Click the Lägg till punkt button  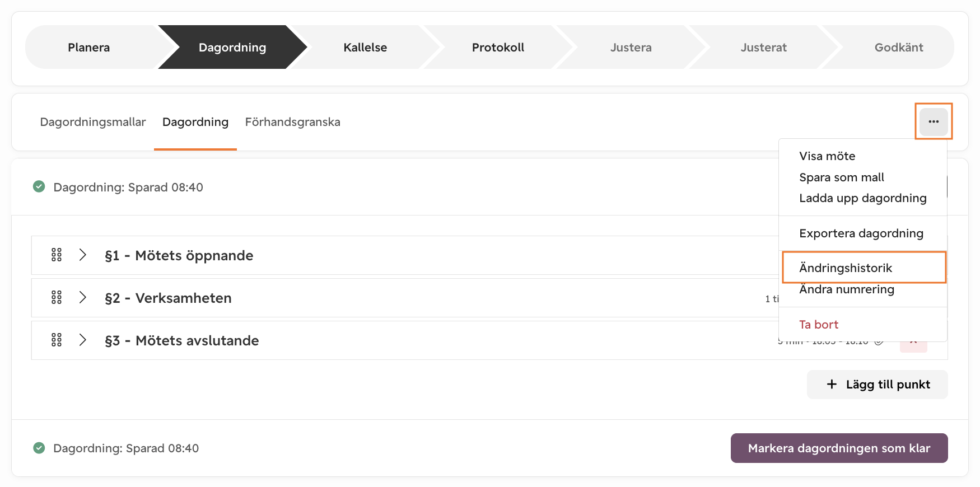(877, 385)
